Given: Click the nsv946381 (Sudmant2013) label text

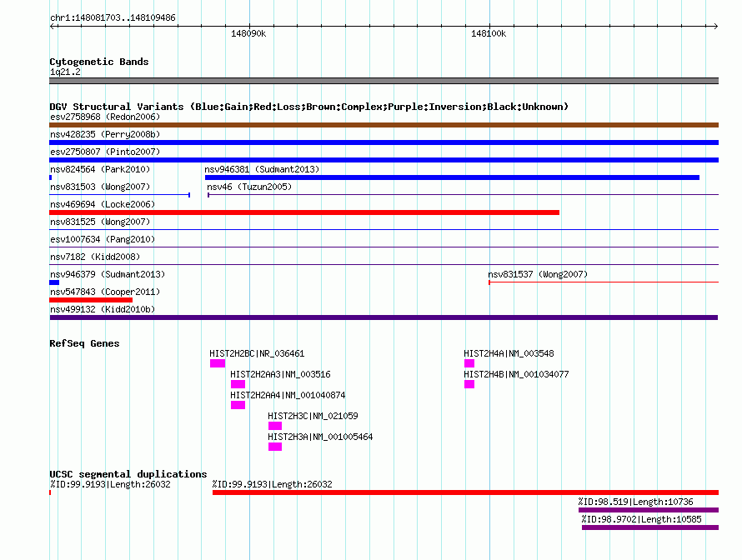Looking at the screenshot, I should tap(262, 169).
